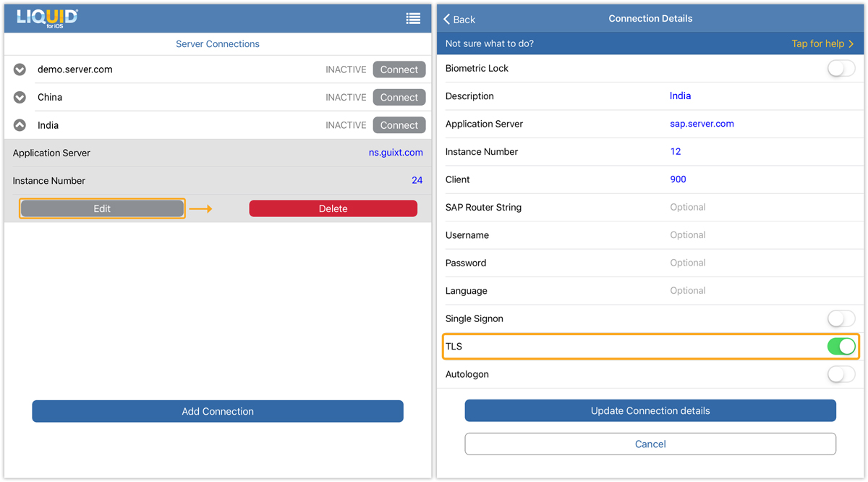Expand the China connection details
This screenshot has width=868, height=482.
click(20, 97)
